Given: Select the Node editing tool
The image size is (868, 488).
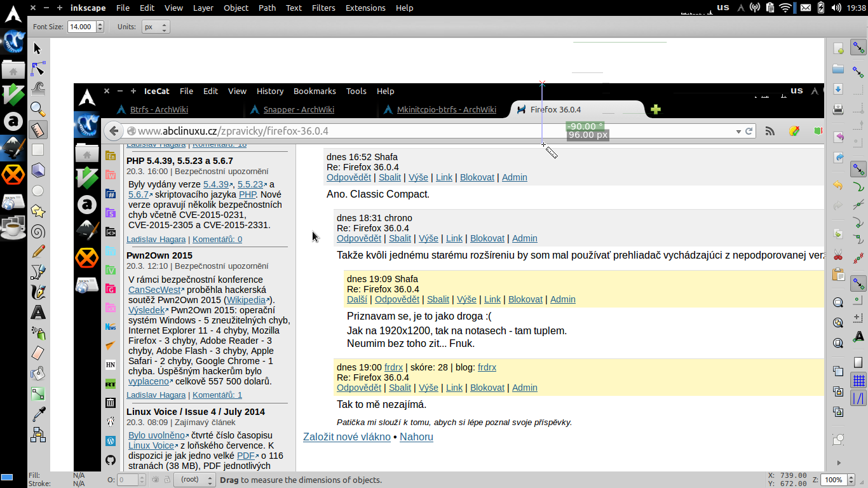Looking at the screenshot, I should 37,69.
